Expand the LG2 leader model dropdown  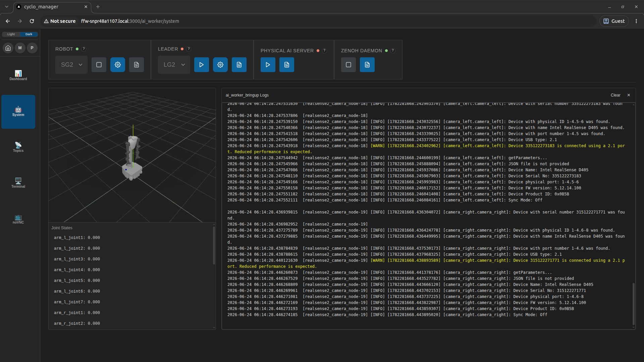tap(174, 65)
